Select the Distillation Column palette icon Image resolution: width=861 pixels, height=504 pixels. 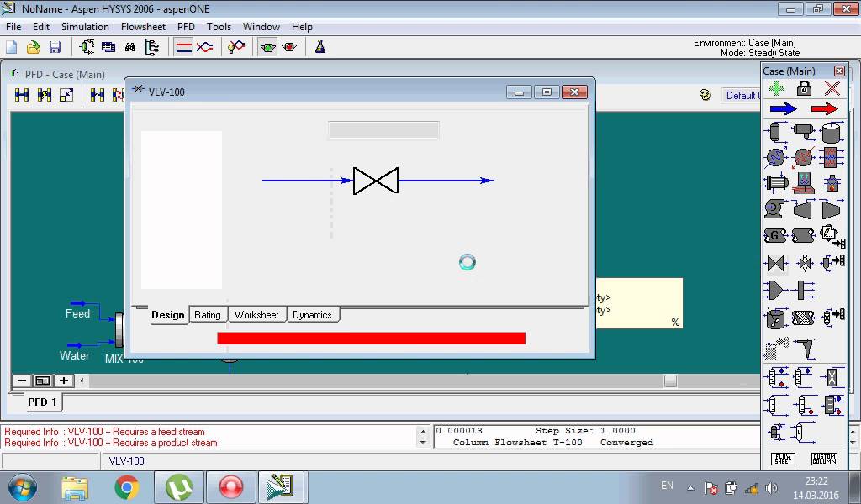point(775,378)
